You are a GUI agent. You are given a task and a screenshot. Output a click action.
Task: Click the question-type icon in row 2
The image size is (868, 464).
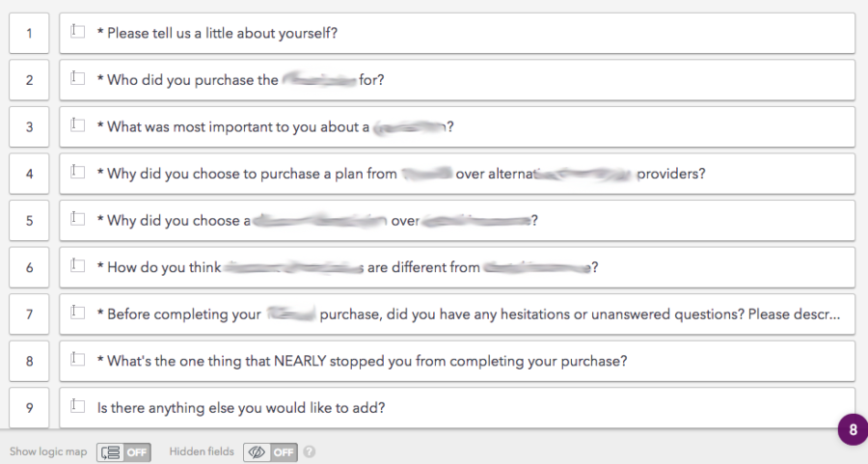click(x=78, y=79)
